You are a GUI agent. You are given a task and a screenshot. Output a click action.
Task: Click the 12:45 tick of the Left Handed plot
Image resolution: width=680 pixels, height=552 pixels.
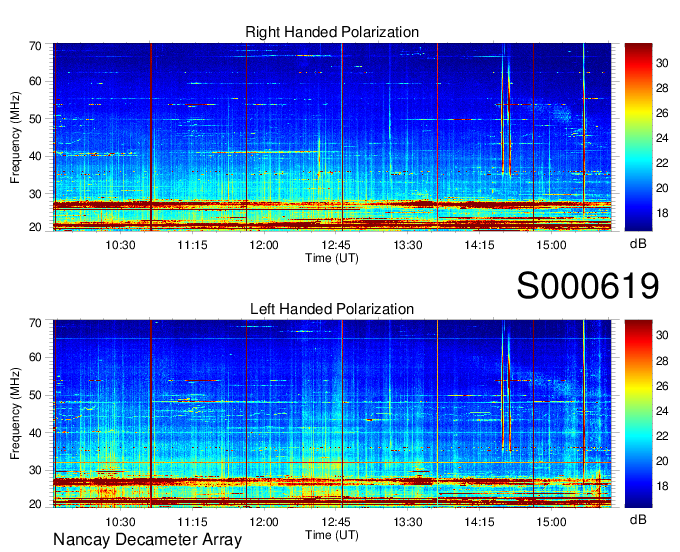pos(336,522)
